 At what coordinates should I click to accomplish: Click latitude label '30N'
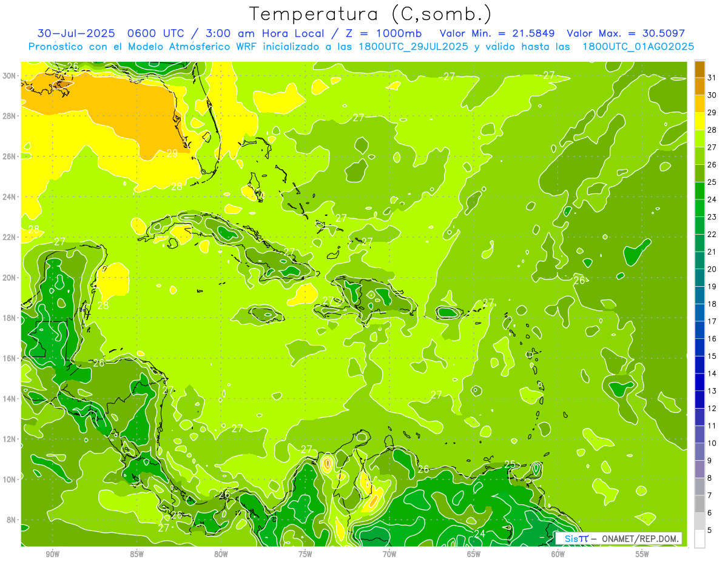(x=10, y=75)
